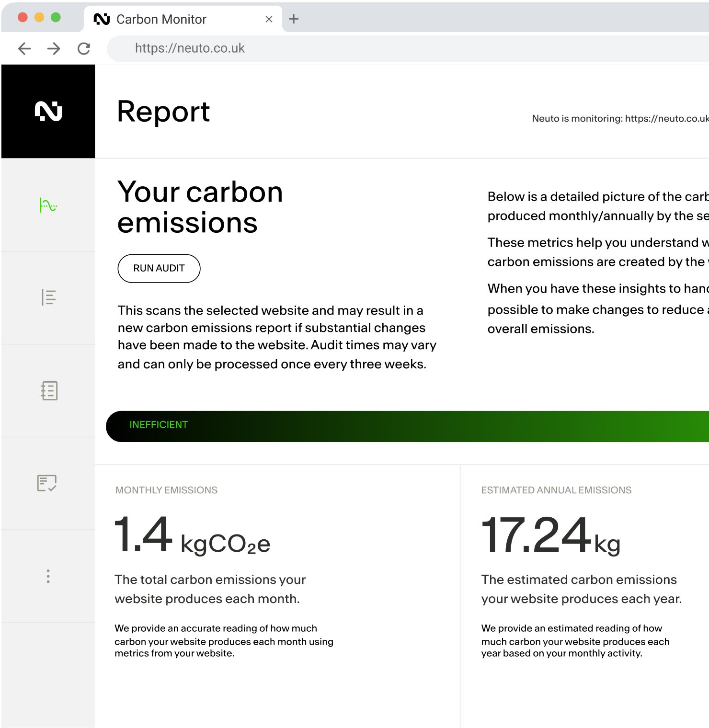Screen dimensions: 709x728
Task: Open the three-dot more menu in the sidebar
Action: coord(48,576)
